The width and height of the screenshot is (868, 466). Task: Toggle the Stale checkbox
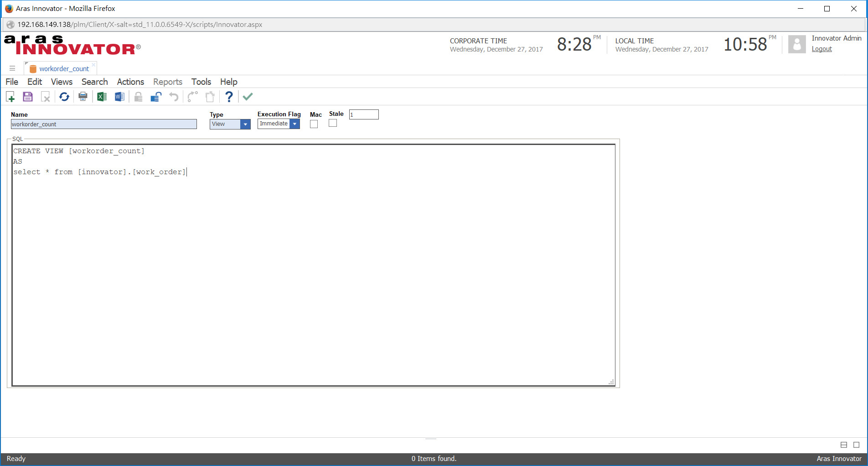click(333, 123)
